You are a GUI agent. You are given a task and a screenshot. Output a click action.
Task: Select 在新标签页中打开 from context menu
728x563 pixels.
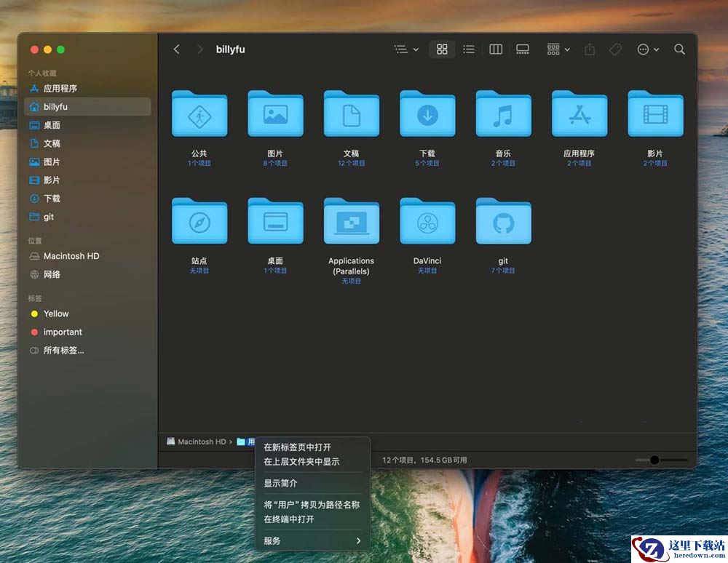[297, 447]
